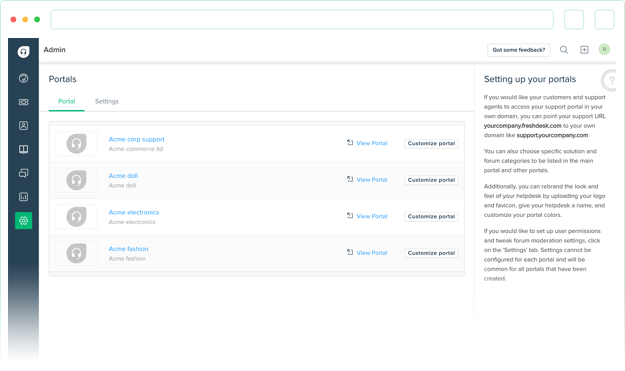
Task: Click 'yourcompany.freshdesk.com' text in help panel
Action: [x=523, y=126]
